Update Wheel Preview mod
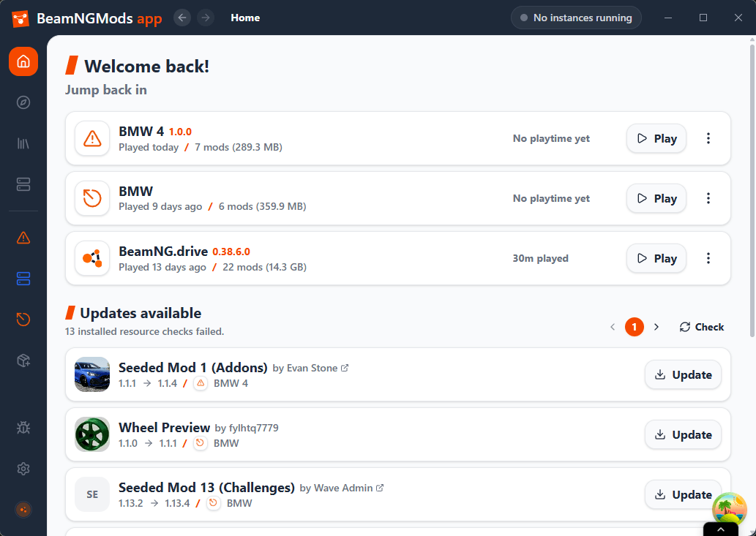The height and width of the screenshot is (536, 756). coord(684,435)
